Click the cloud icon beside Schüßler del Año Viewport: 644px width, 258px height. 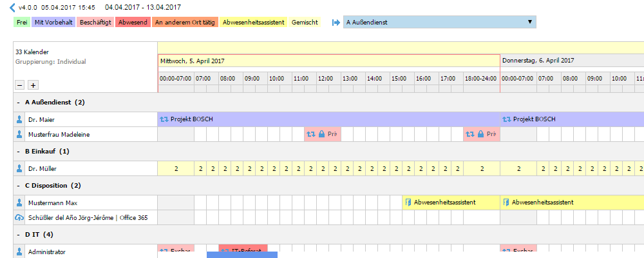click(x=19, y=217)
